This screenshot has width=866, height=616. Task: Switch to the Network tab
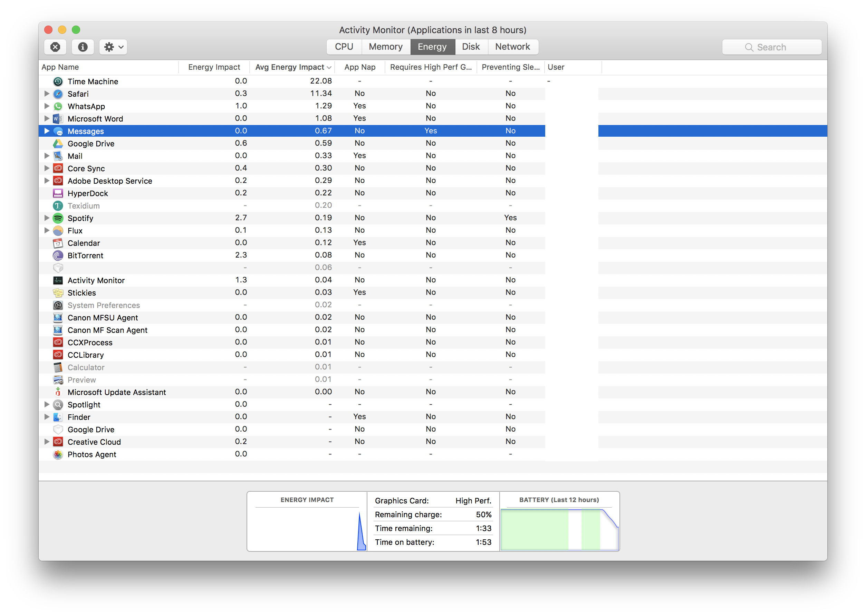(512, 47)
